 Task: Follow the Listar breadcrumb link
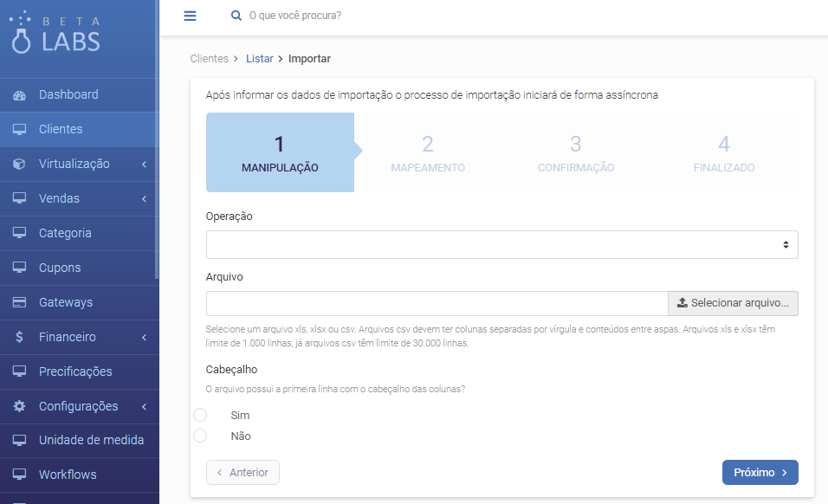(x=260, y=59)
